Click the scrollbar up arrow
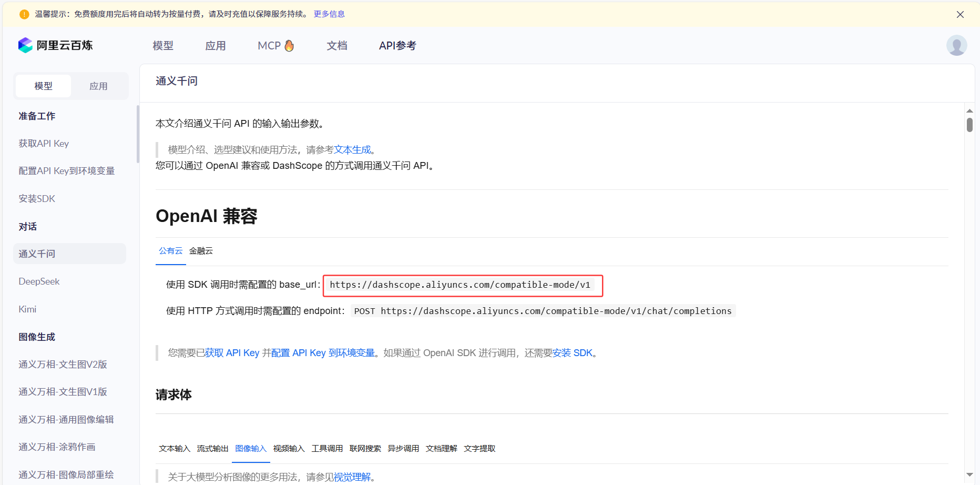 point(969,111)
